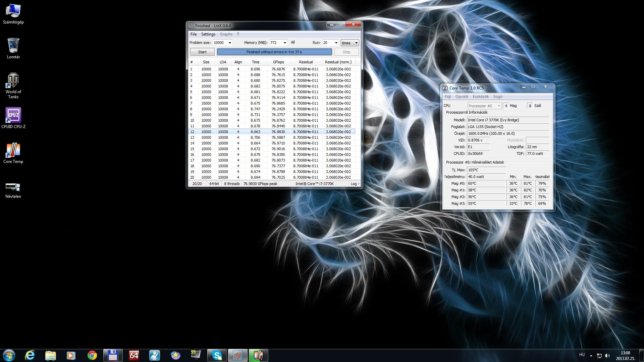Click the finished progress bar in LinX
644x362 pixels.
point(274,52)
